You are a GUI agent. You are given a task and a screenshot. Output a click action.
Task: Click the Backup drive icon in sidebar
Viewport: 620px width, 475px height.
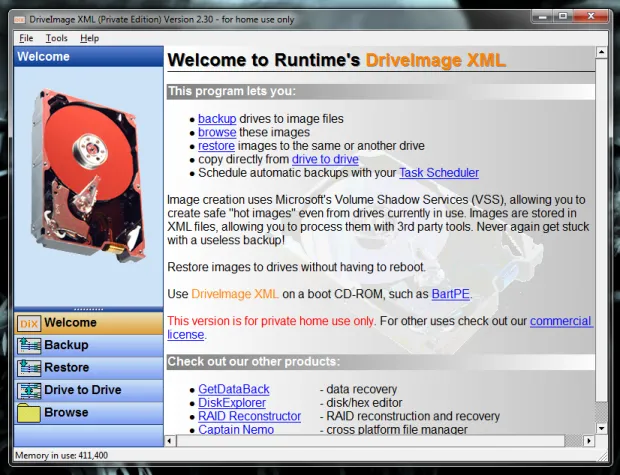(28, 345)
